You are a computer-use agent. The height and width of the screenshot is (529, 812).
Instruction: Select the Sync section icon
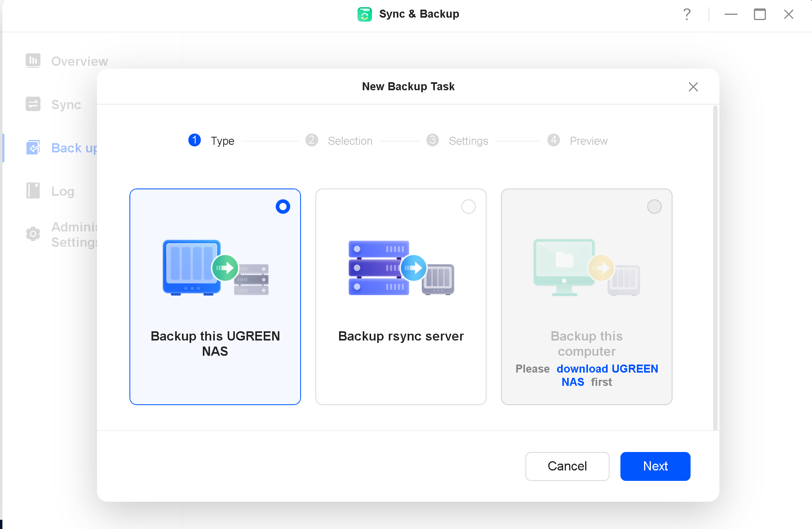pyautogui.click(x=33, y=104)
